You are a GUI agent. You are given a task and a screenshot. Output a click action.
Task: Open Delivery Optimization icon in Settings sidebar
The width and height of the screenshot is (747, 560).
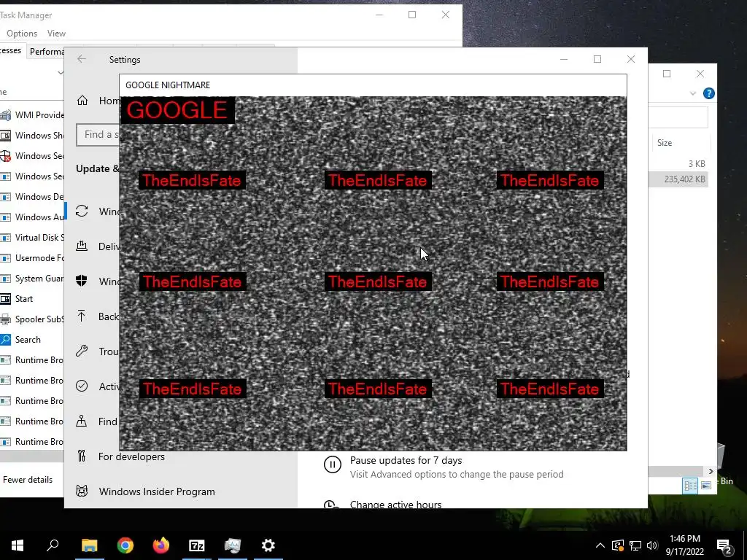pyautogui.click(x=82, y=246)
